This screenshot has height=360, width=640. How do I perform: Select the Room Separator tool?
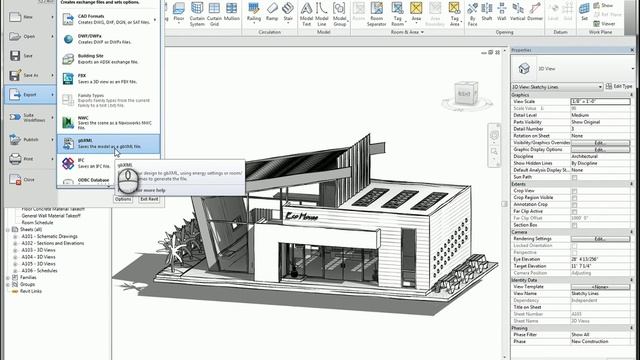click(376, 14)
